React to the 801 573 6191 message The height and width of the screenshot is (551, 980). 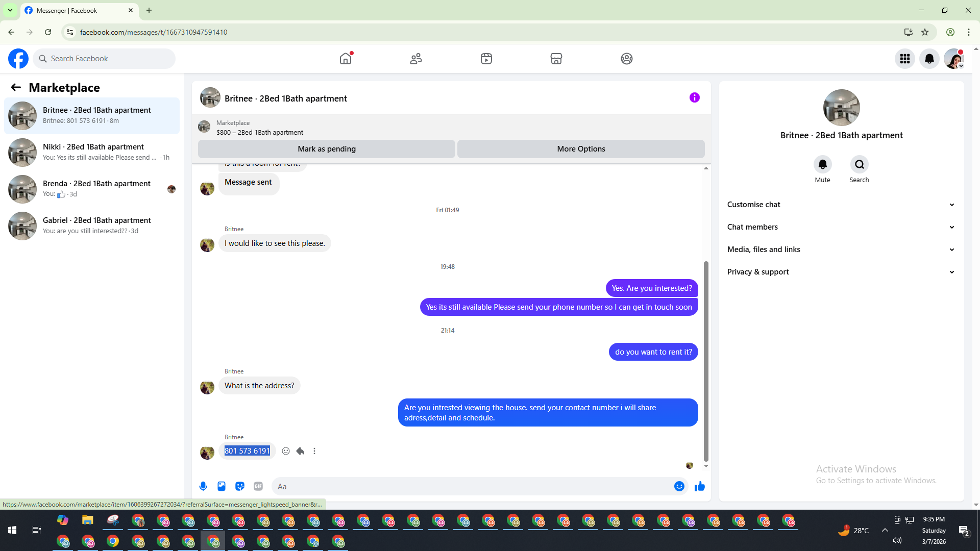pos(286,451)
